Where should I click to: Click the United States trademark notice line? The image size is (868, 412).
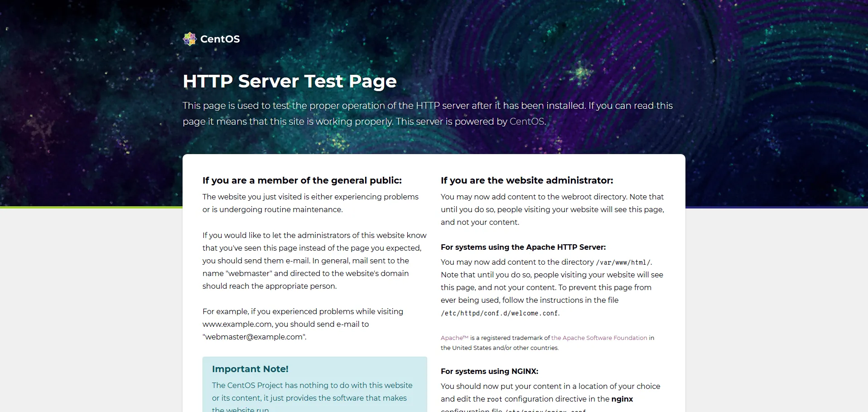click(x=499, y=348)
